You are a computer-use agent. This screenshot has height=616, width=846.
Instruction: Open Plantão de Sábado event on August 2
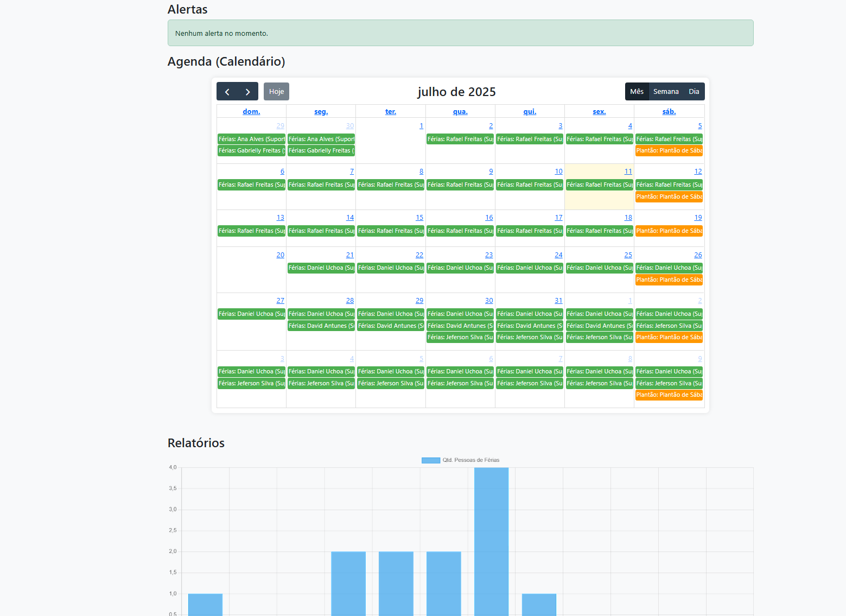point(669,338)
